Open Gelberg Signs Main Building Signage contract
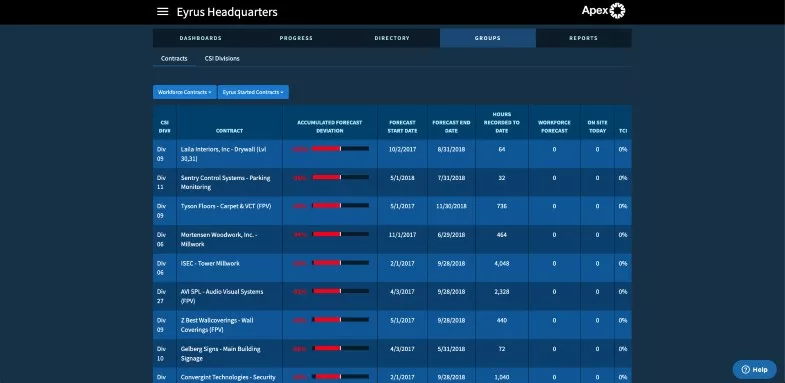The width and height of the screenshot is (785, 383). coord(220,353)
